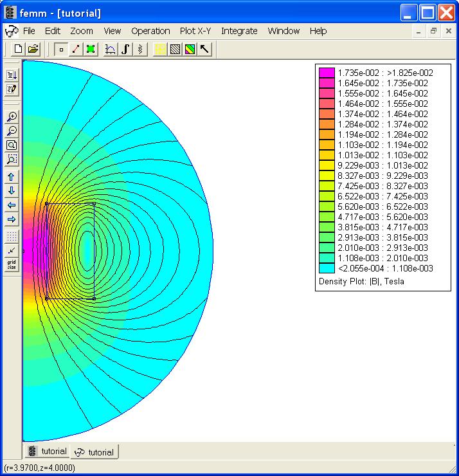
Task: Click legend entry 1.013e-002 : 1.103e-002
Action: click(382, 155)
